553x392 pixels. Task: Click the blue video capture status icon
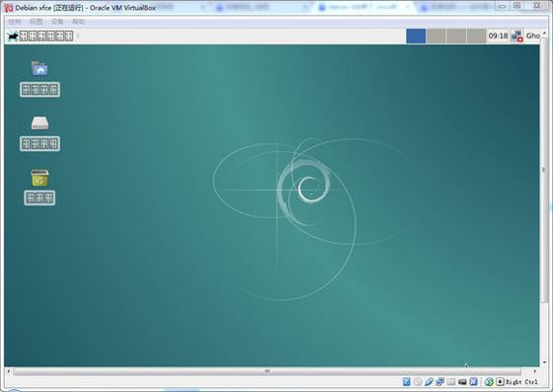tap(474, 382)
